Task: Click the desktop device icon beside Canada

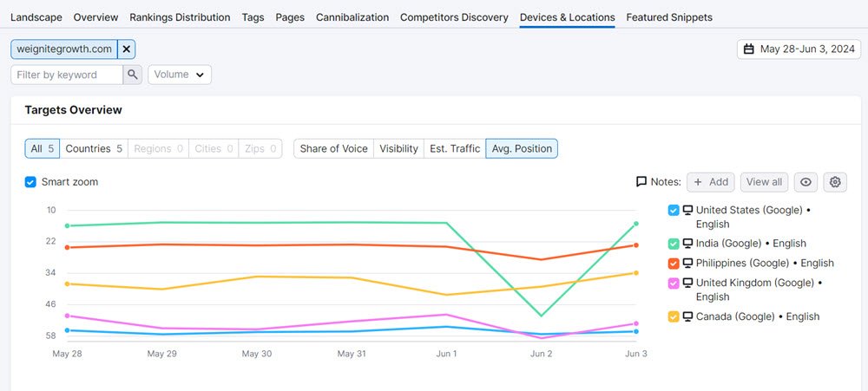Action: (687, 316)
